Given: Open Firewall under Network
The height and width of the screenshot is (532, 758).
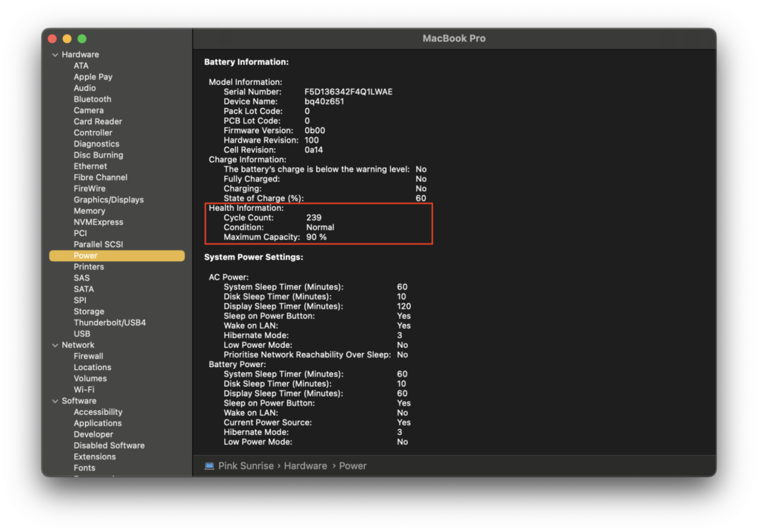Looking at the screenshot, I should point(88,357).
